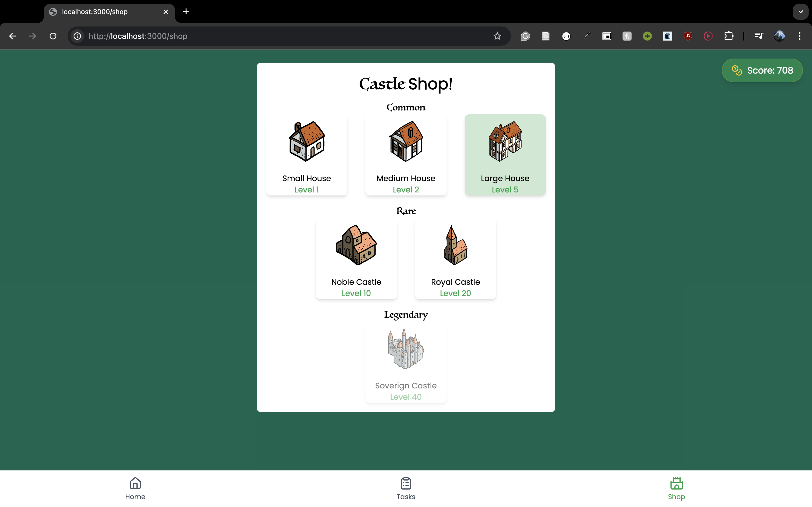Click the Score: 708 badge
This screenshot has width=812, height=507.
(x=762, y=70)
